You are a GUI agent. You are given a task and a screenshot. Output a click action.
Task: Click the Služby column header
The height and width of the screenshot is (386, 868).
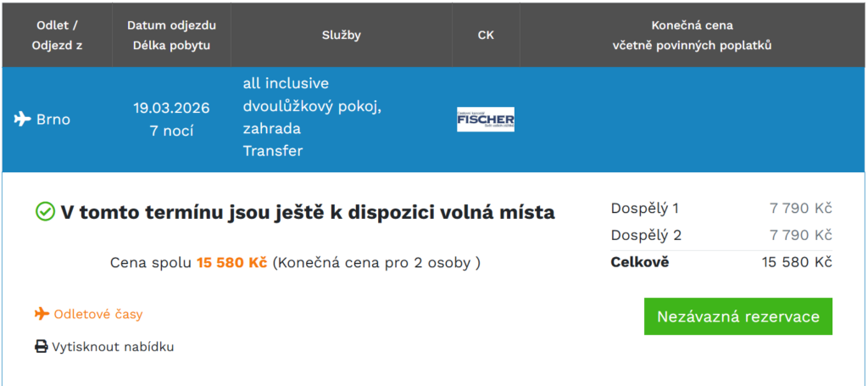pos(342,35)
